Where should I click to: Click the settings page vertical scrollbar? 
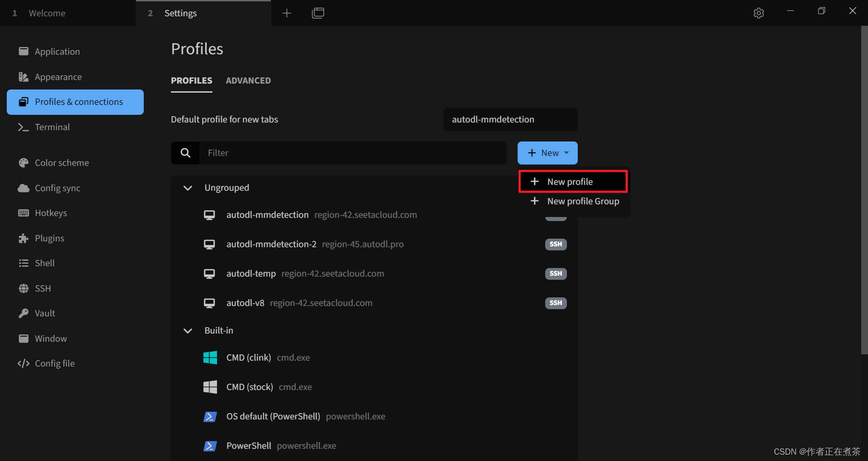864,190
